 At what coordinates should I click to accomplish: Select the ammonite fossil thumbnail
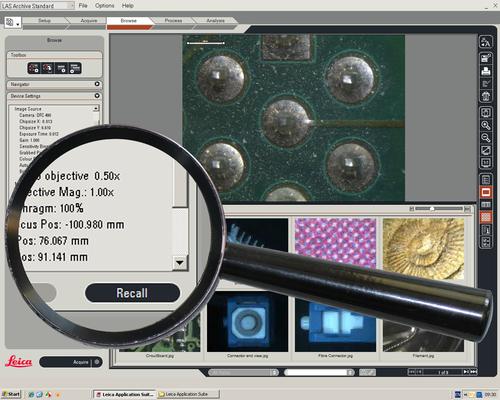(x=423, y=249)
